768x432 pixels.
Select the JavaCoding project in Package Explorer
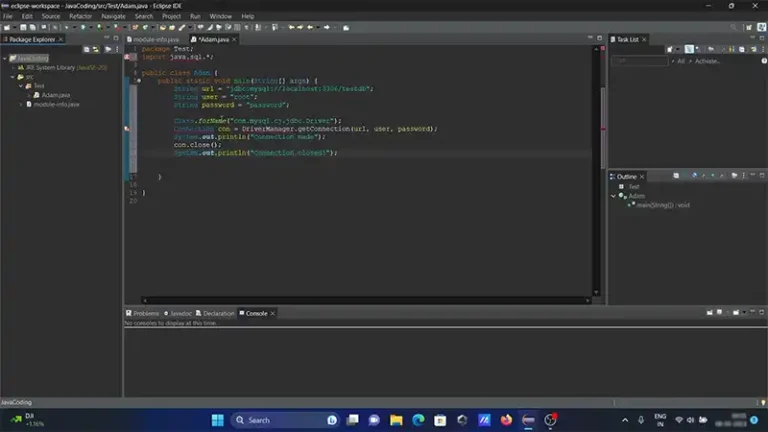click(x=29, y=58)
